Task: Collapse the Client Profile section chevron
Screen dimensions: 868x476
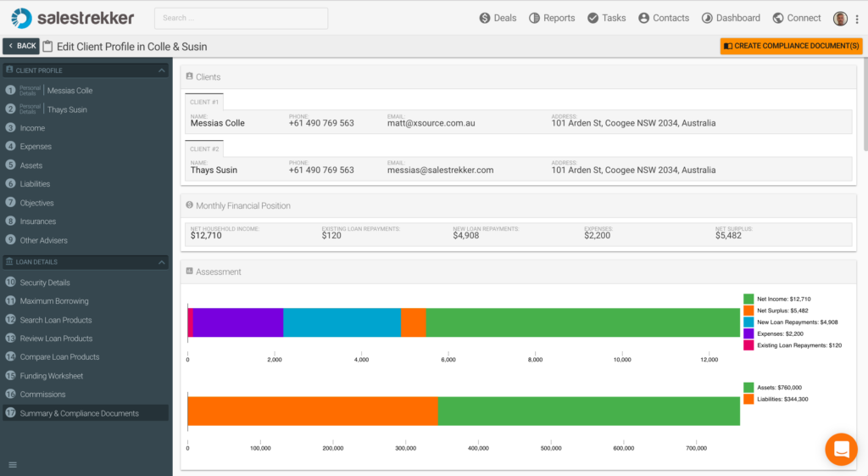Action: (x=162, y=70)
